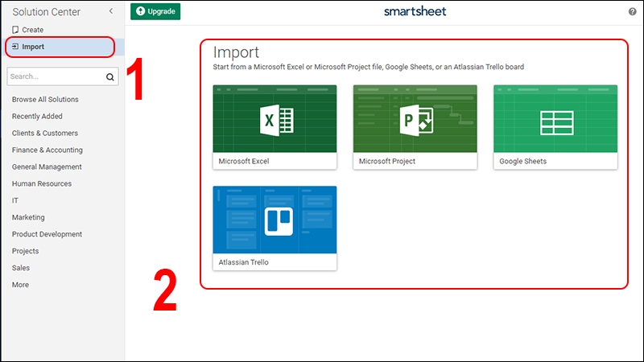
Task: Select the Google Sheets label
Action: point(522,162)
